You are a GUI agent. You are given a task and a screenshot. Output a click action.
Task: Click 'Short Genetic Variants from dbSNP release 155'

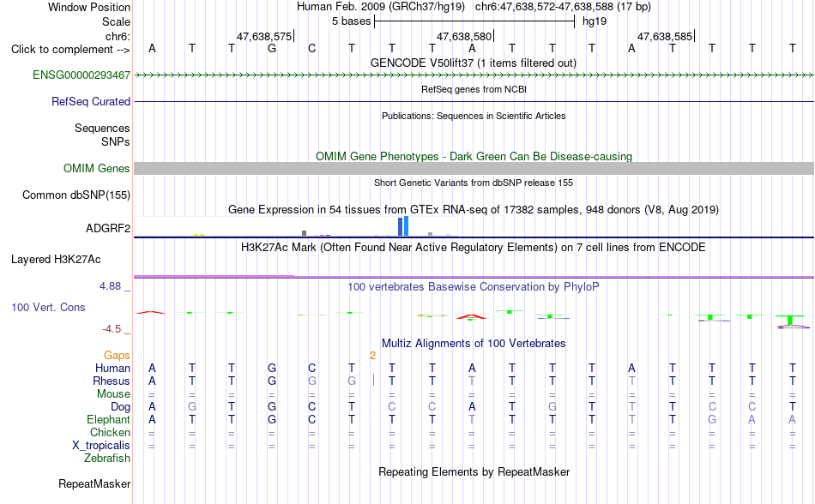[x=473, y=183]
